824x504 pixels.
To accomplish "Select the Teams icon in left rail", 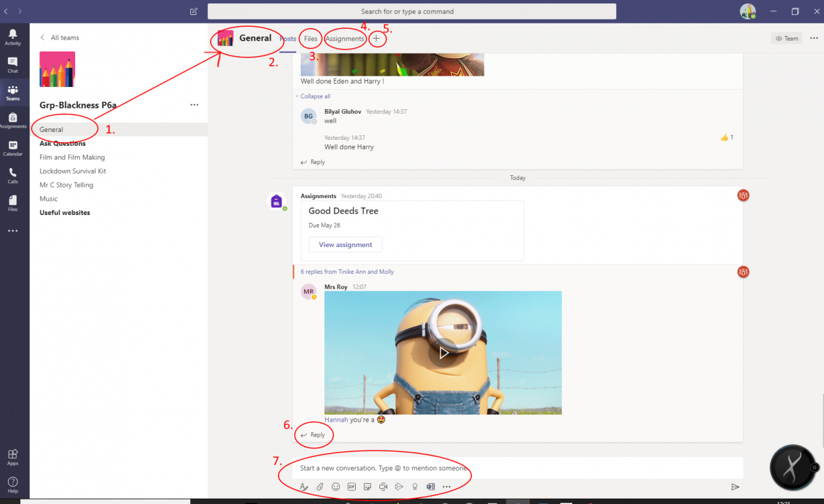I will point(12,92).
